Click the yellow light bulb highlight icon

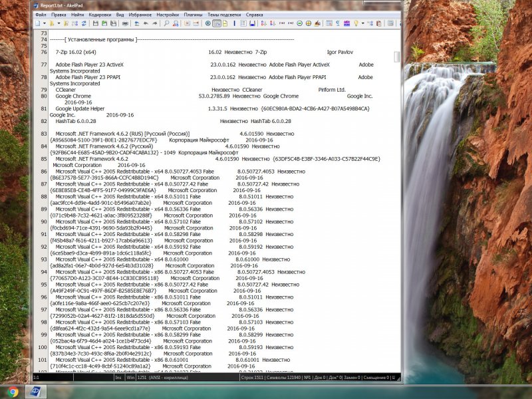click(356, 23)
